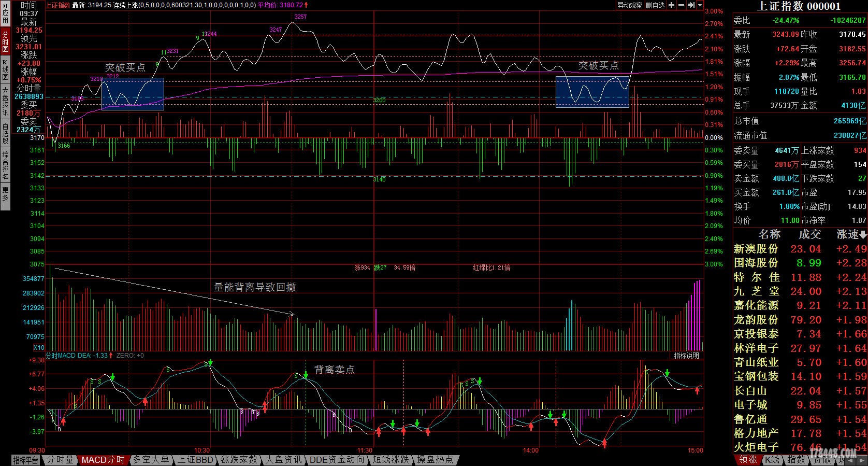Open 异动观察 button
The height and width of the screenshot is (466, 868).
point(630,5)
